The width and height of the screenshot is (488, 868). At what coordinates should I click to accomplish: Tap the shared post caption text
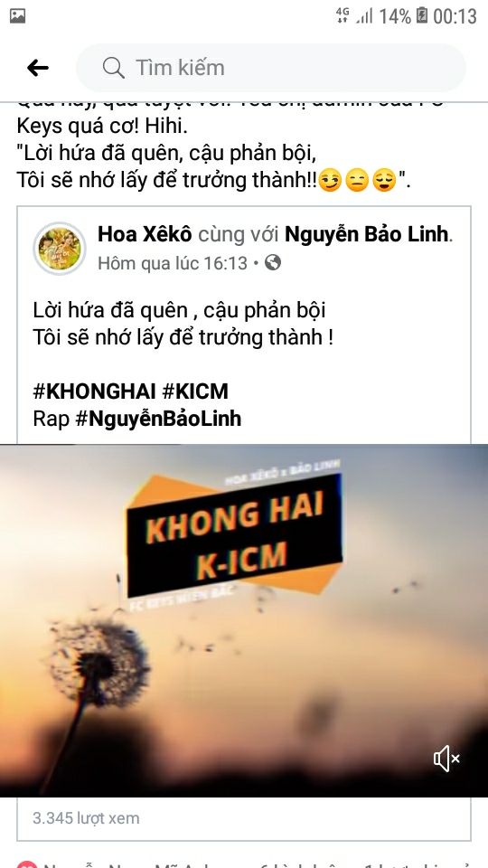pos(183,324)
